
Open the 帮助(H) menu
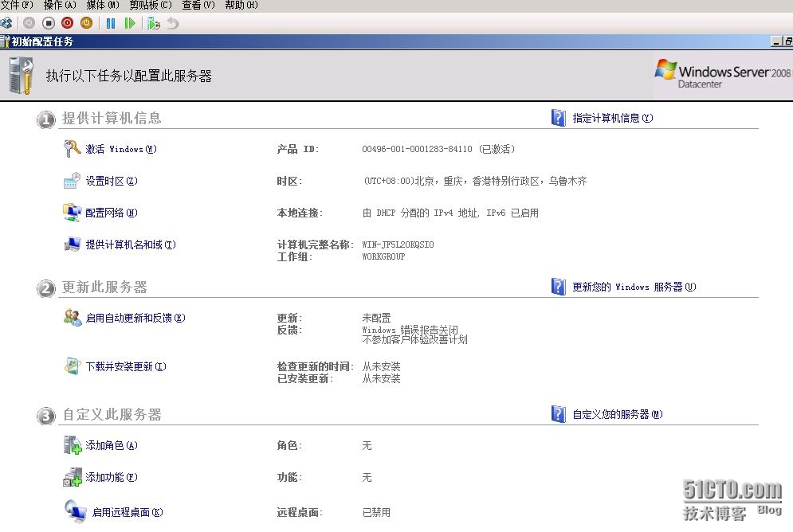[x=241, y=5]
